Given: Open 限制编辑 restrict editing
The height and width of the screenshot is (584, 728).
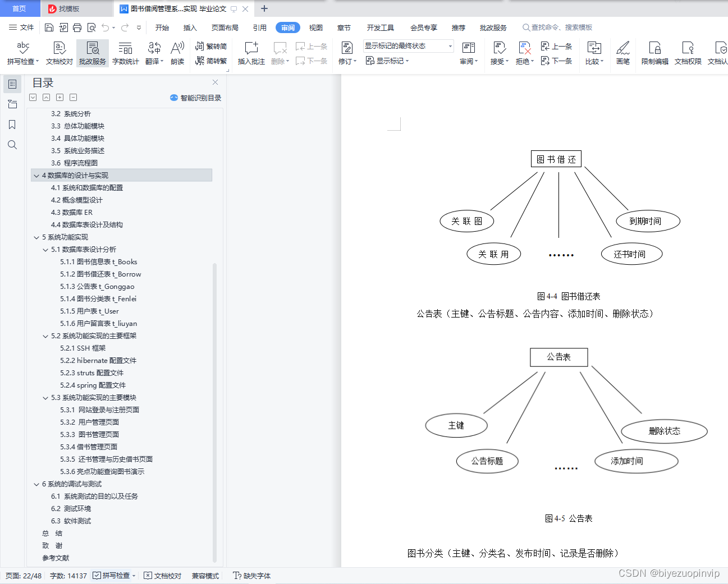Looking at the screenshot, I should pos(654,53).
